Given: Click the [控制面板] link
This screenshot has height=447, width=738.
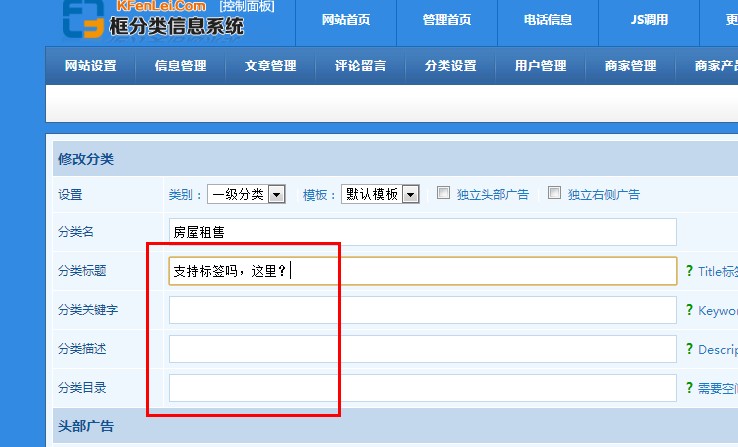Looking at the screenshot, I should coord(247,6).
